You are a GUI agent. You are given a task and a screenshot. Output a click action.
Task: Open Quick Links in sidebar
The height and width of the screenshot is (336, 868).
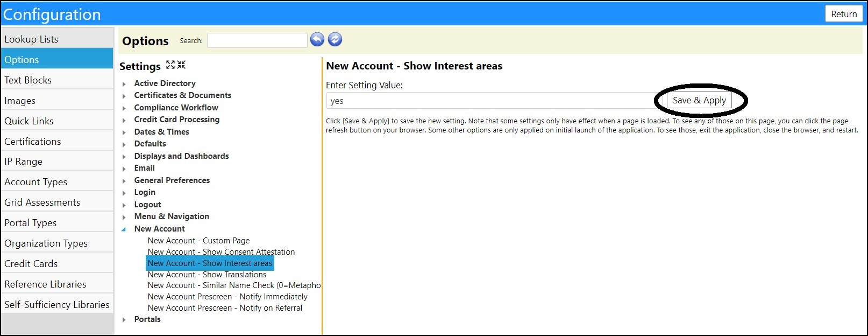click(57, 121)
